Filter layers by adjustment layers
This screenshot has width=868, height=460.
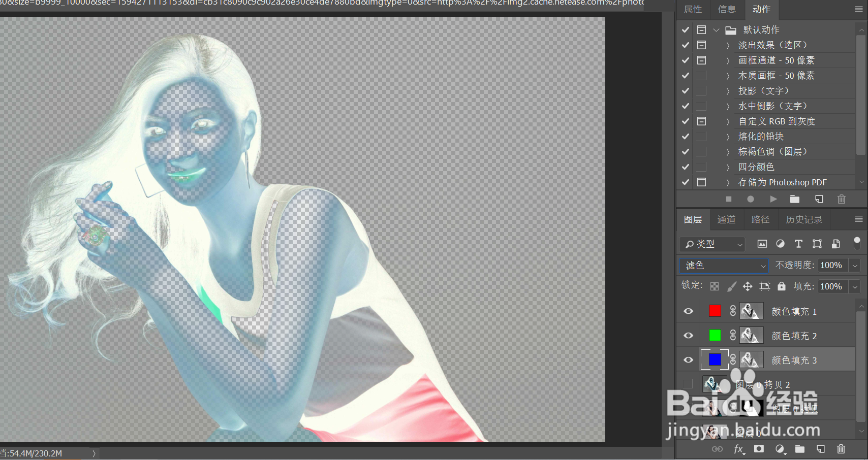tap(780, 244)
